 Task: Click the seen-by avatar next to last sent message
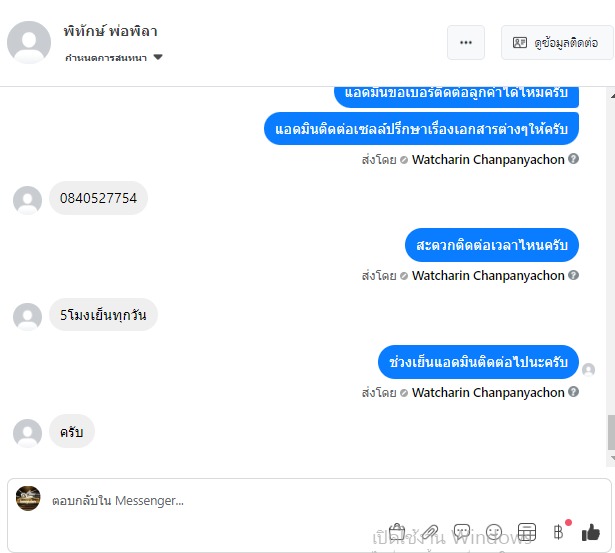click(588, 369)
